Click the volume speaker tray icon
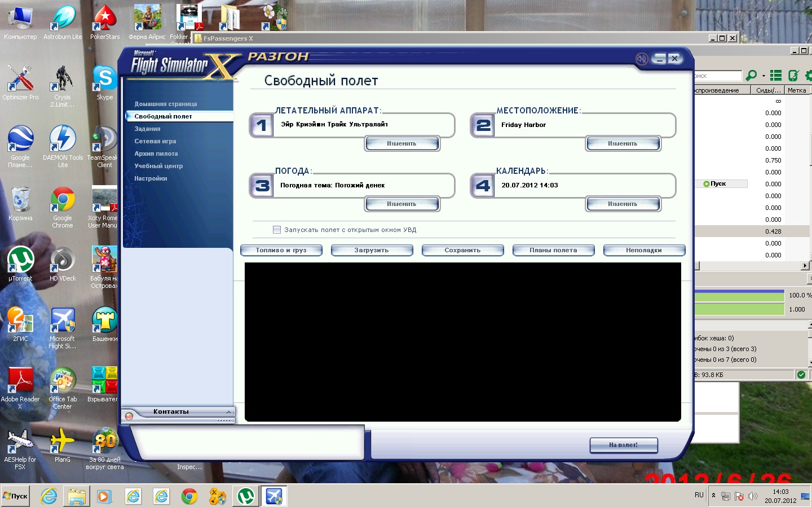The image size is (812, 508). click(x=752, y=496)
